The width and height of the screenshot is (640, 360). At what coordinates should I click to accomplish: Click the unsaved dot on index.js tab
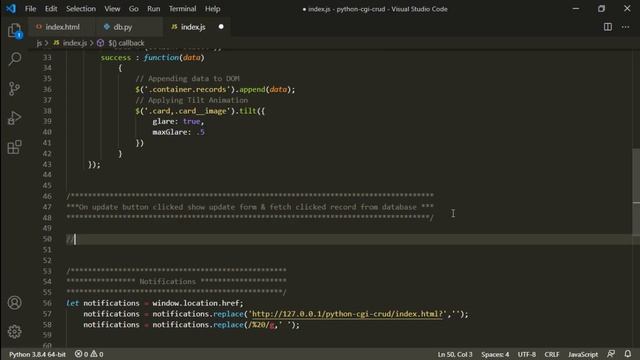coord(221,27)
